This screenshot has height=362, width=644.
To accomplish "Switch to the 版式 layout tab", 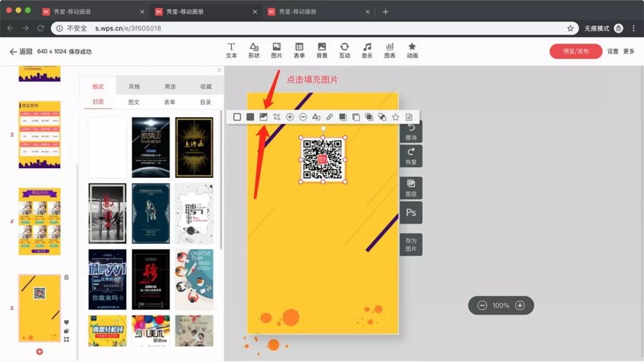I will (x=98, y=86).
